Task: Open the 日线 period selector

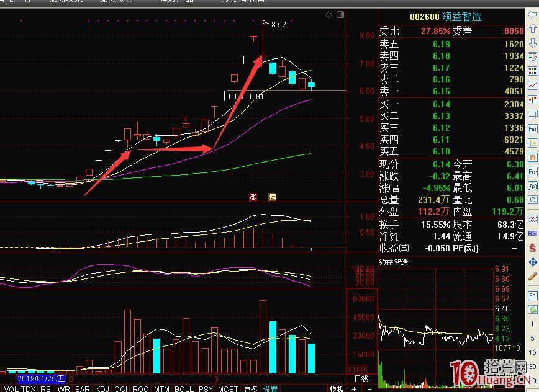Action: point(360,378)
